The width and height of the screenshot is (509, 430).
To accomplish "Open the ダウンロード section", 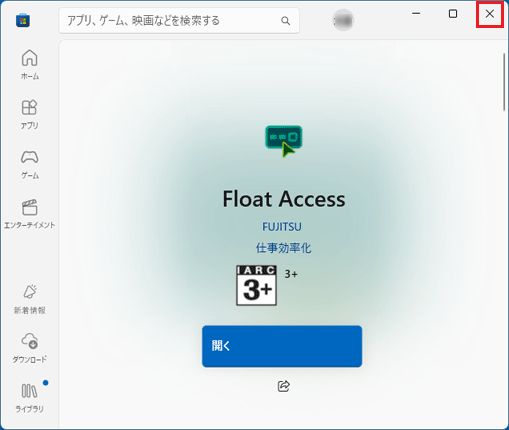I will (30, 348).
